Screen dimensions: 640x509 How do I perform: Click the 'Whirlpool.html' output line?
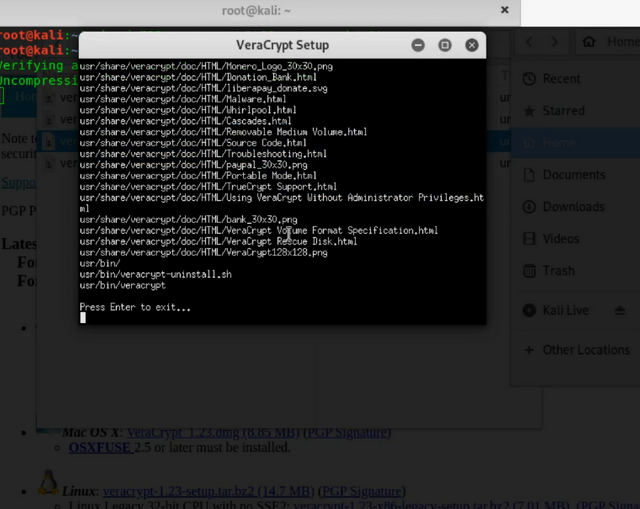188,110
